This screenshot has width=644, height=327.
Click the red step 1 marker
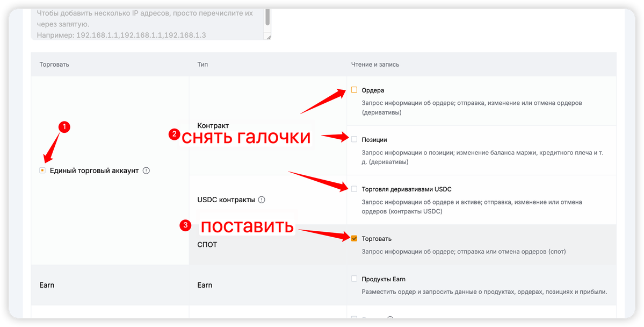(64, 127)
